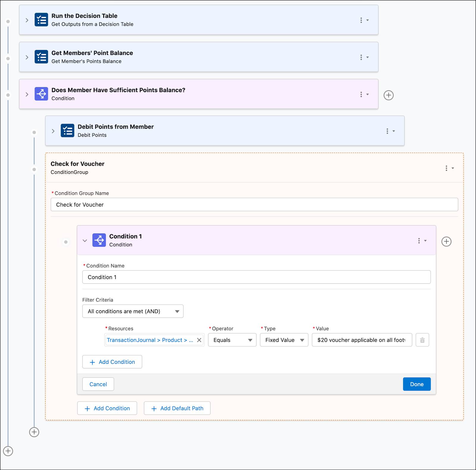Click the Run the Decision Table step icon

(41, 20)
